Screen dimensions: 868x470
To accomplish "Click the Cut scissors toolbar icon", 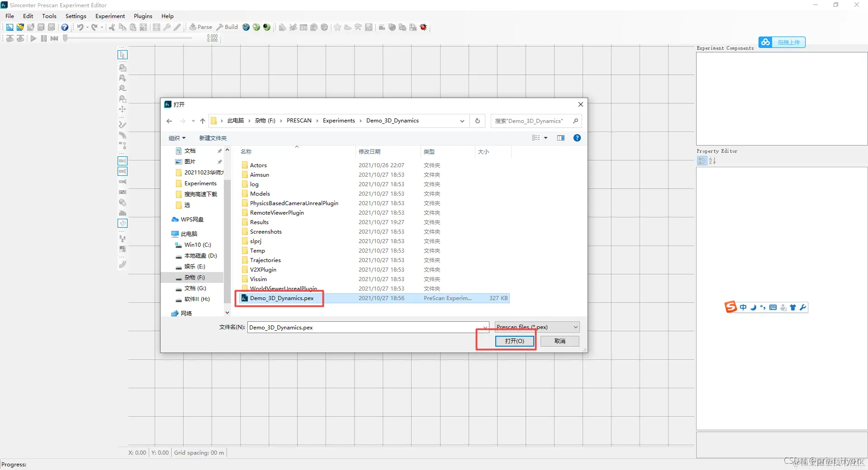I will [112, 27].
